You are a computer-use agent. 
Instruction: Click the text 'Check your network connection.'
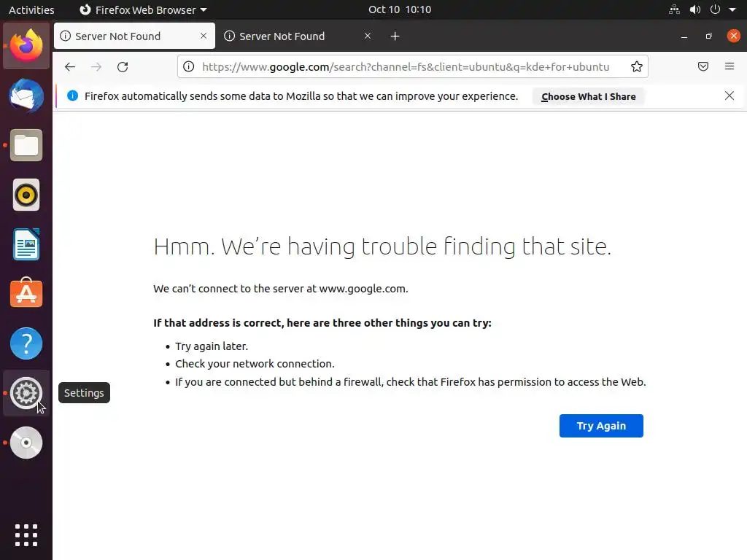255,364
